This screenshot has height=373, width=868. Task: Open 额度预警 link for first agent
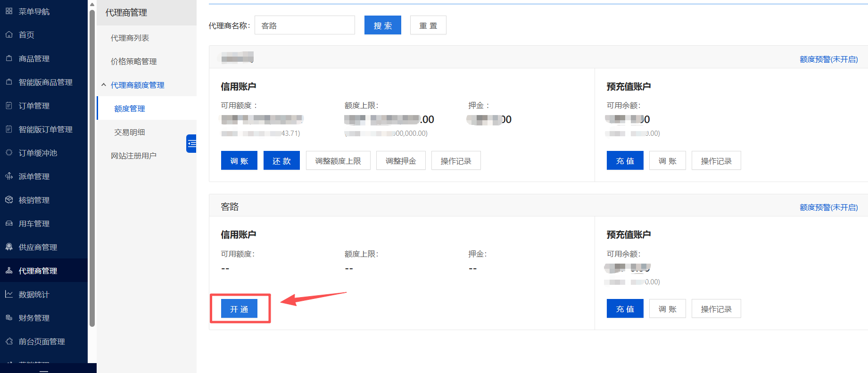829,59
